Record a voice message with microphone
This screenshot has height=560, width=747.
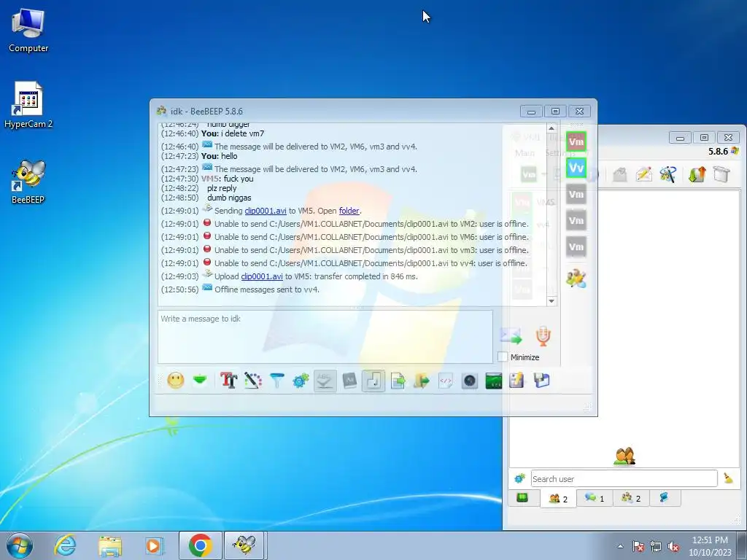pyautogui.click(x=543, y=336)
